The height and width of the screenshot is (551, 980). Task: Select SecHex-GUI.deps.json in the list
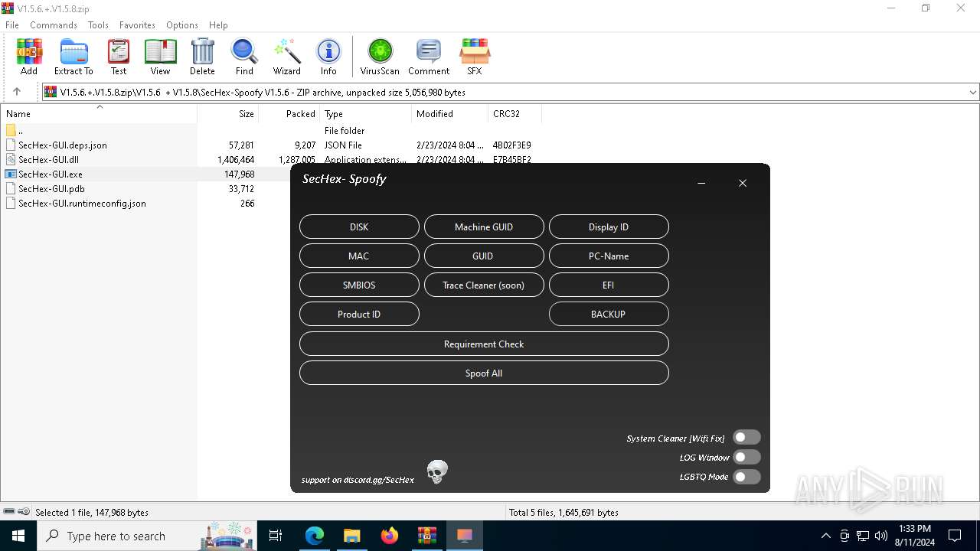point(63,145)
